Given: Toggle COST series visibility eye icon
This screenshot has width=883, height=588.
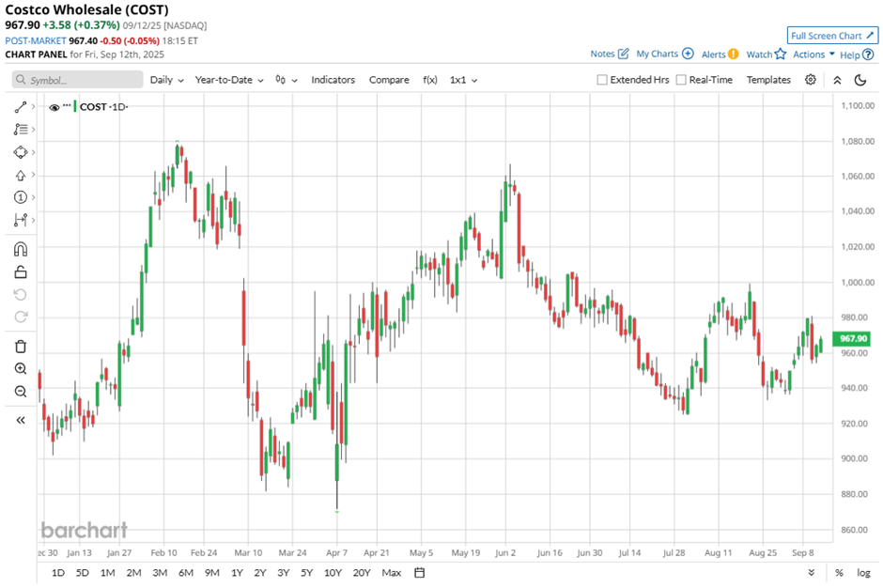Looking at the screenshot, I should coord(54,108).
